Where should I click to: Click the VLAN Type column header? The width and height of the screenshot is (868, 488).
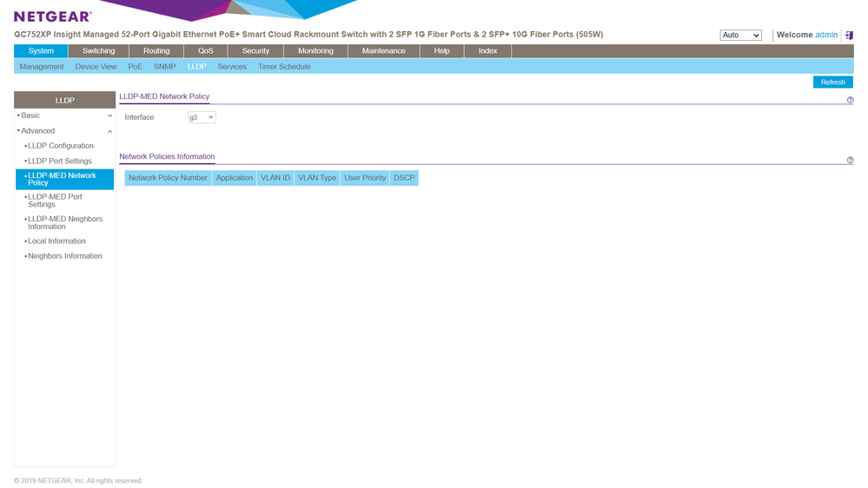tap(317, 178)
